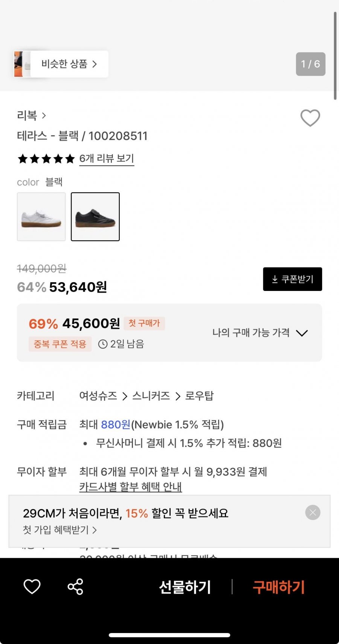
Task: Open the share icon in the bottom bar
Action: [x=75, y=586]
